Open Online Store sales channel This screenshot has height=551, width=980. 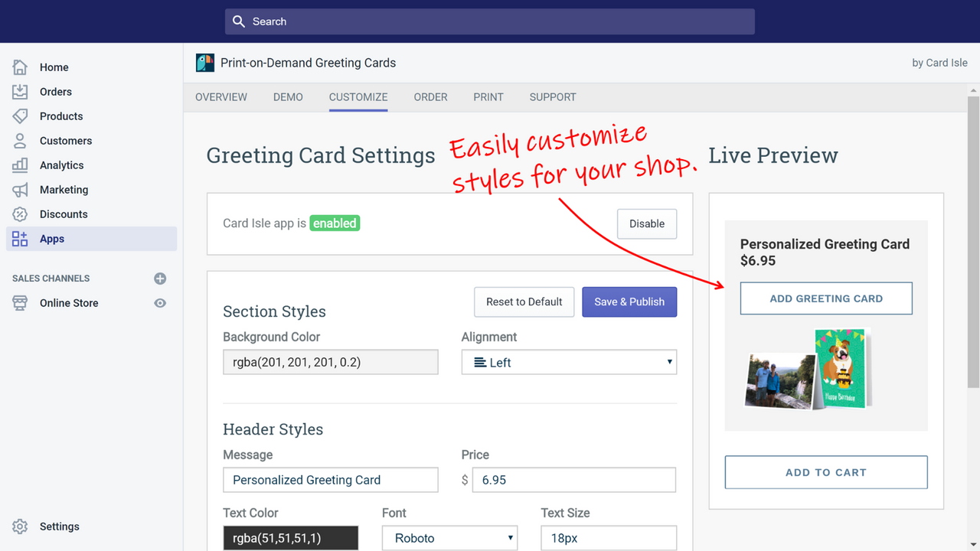[x=69, y=303]
